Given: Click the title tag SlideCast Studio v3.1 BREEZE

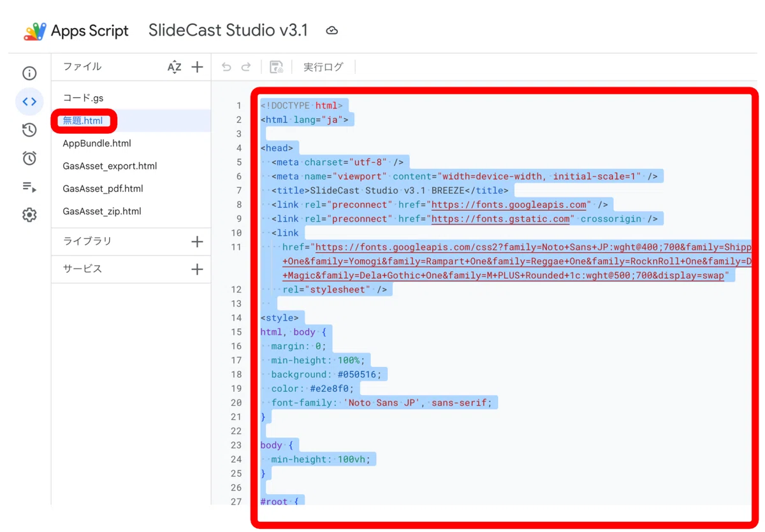Looking at the screenshot, I should (390, 191).
